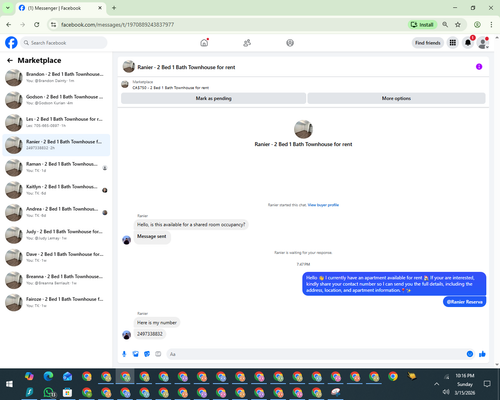Open the Godson townhouse conversation
500x400 pixels.
(56, 100)
